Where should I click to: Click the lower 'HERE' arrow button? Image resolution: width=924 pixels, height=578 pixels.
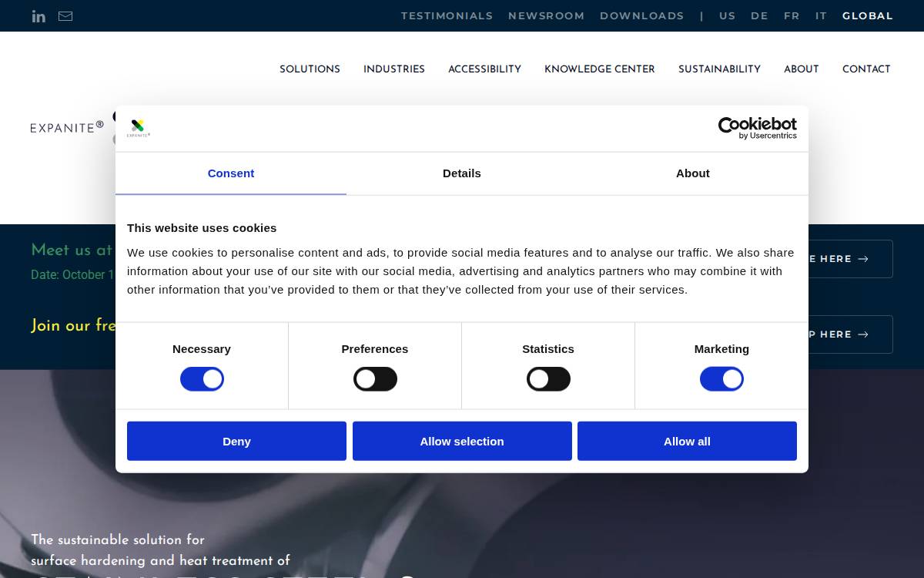click(x=850, y=334)
